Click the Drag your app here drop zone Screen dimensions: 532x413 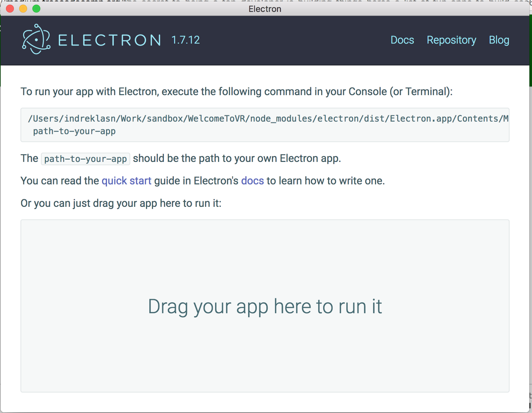tap(265, 306)
